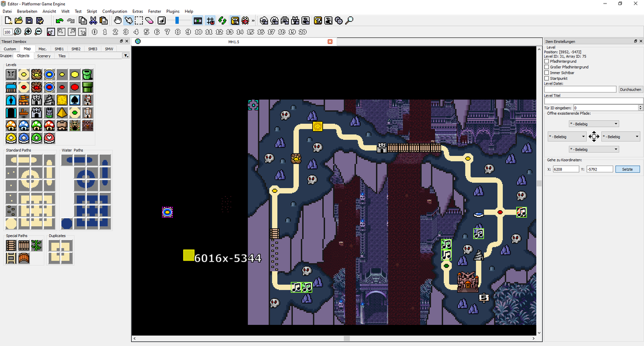Pick the gray Thwomp face level tile
Screen dimensions: 644x346
pyautogui.click(x=11, y=75)
